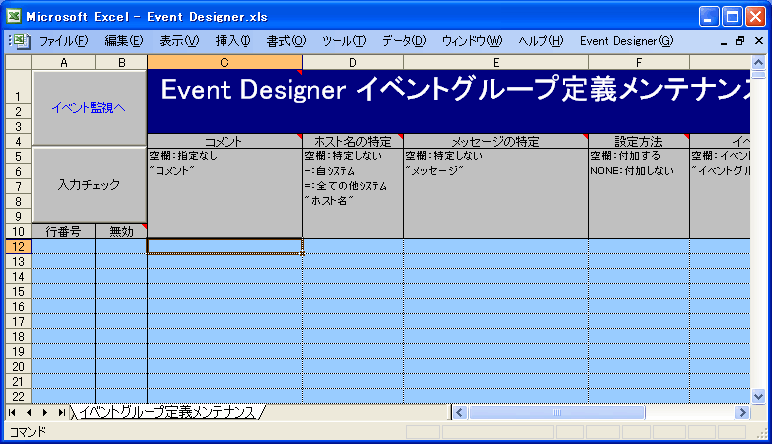
Task: Select column D header
Action: [x=352, y=63]
